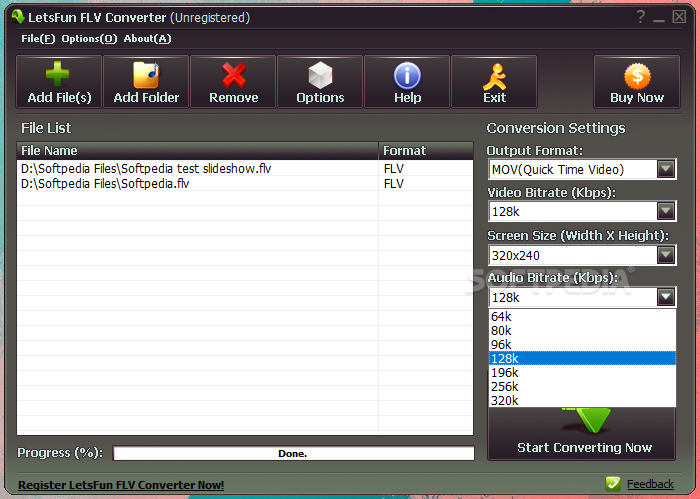This screenshot has height=499, width=700.
Task: Click the blue info Help icon
Action: (407, 75)
